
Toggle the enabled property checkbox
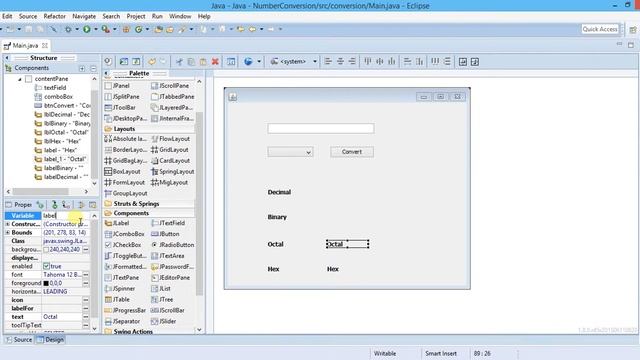(x=46, y=266)
